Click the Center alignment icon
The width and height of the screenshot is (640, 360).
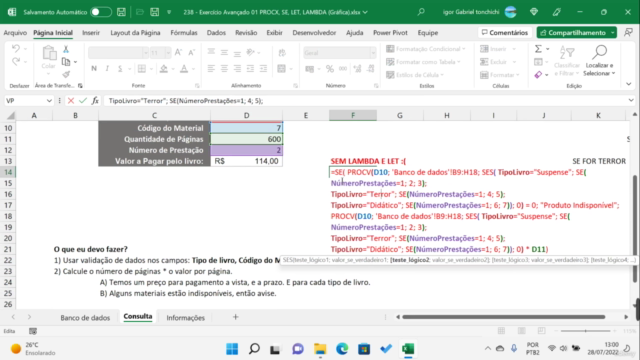point(224,69)
